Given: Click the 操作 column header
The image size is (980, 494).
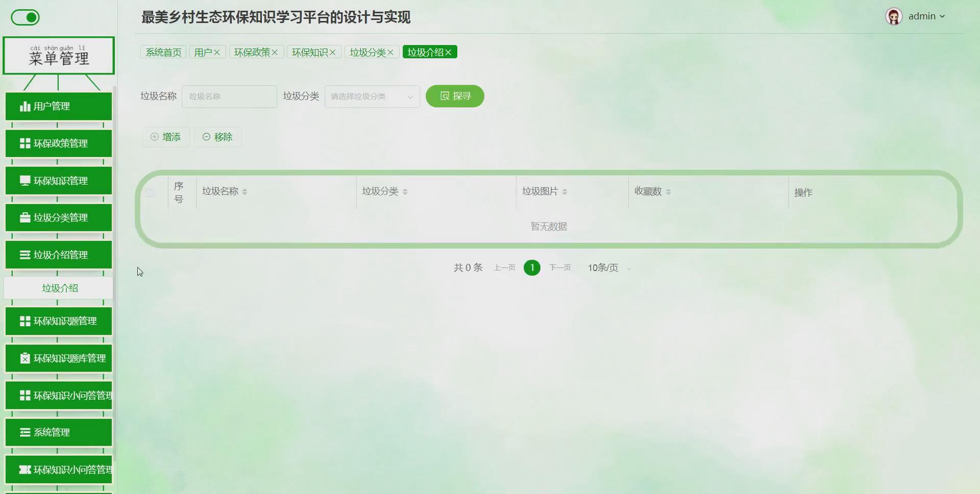Looking at the screenshot, I should [x=803, y=192].
